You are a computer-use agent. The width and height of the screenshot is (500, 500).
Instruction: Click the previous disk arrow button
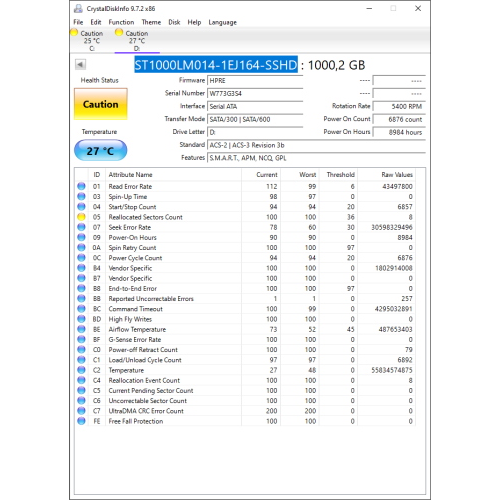pyautogui.click(x=80, y=64)
